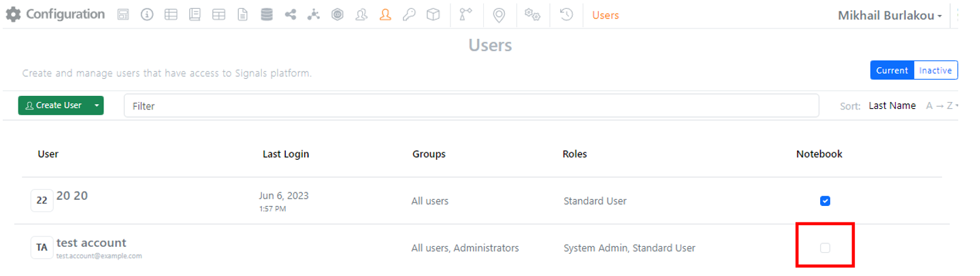980x276 pixels.
Task: Change the A → Z sort order
Action: [942, 105]
